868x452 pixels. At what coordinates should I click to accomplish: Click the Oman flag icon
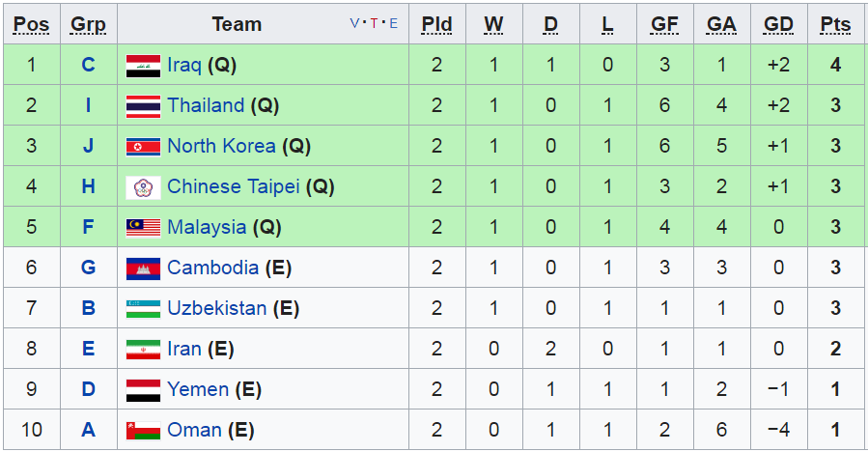(x=143, y=431)
